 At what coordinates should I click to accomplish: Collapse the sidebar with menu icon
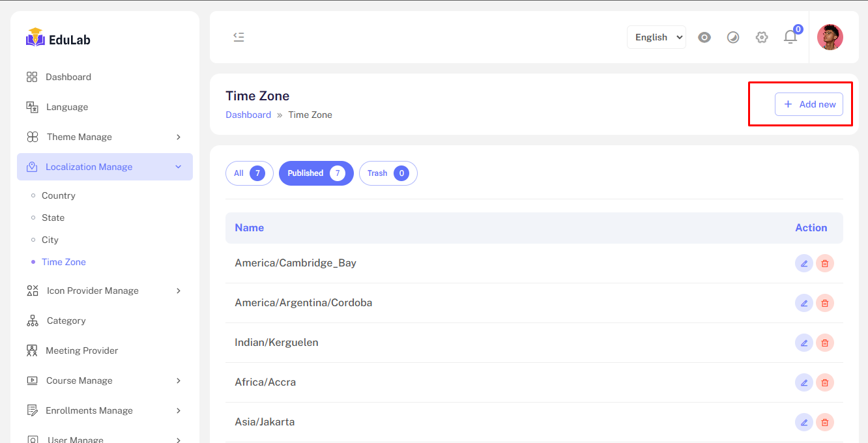point(239,37)
